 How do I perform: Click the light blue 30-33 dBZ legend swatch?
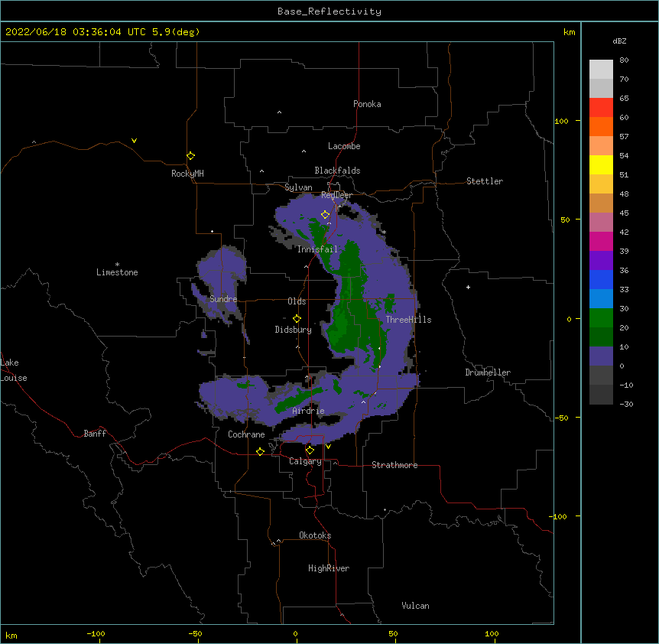(601, 299)
